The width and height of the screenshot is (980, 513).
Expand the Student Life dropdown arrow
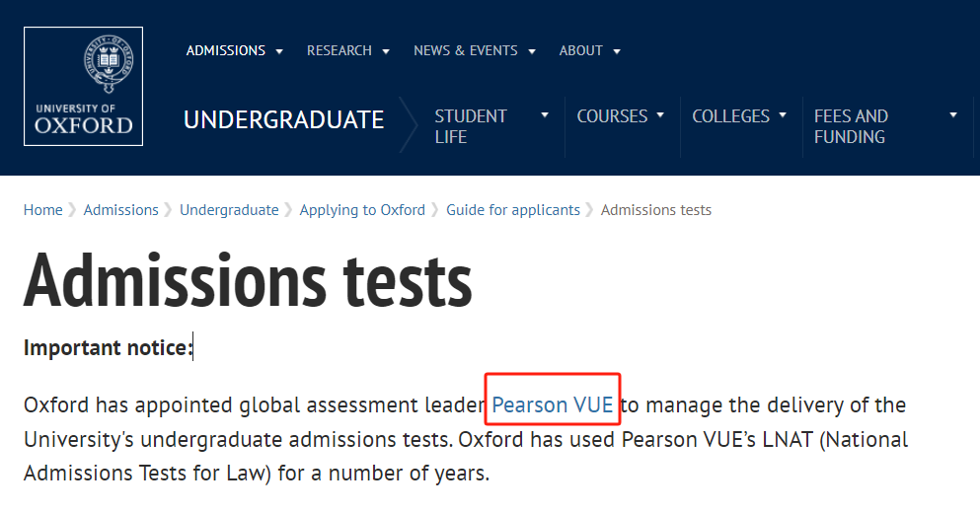point(545,115)
